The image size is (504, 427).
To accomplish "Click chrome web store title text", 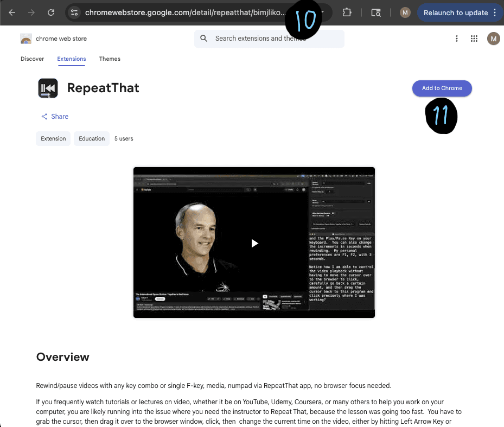I will (61, 39).
